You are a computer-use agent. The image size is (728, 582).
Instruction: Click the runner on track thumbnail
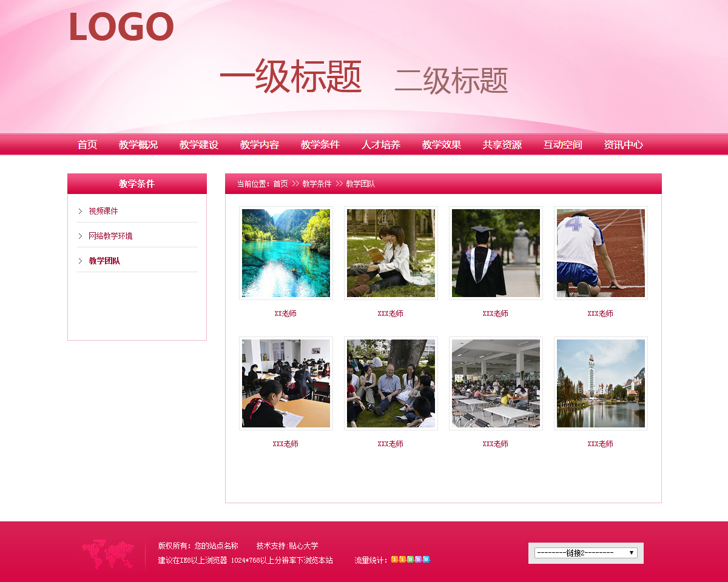coord(601,253)
